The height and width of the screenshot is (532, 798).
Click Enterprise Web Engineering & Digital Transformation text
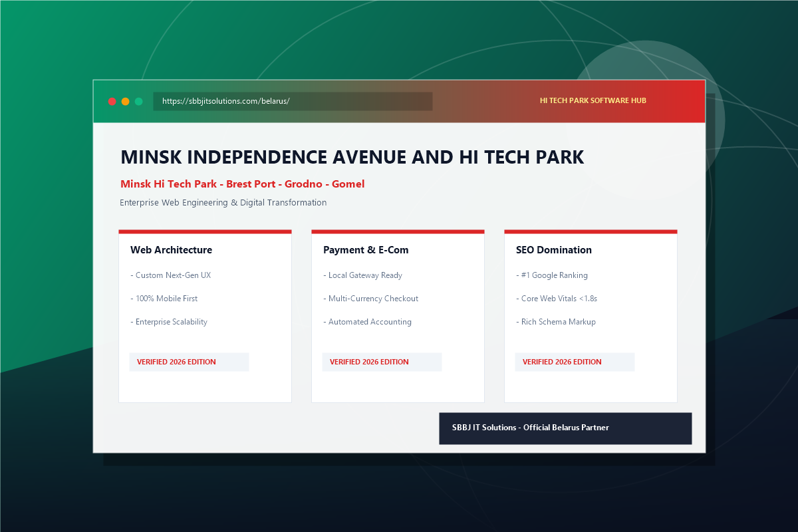pos(223,202)
